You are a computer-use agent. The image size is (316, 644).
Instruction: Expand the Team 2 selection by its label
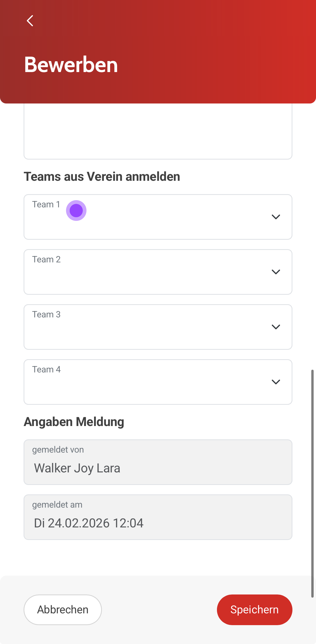click(46, 260)
